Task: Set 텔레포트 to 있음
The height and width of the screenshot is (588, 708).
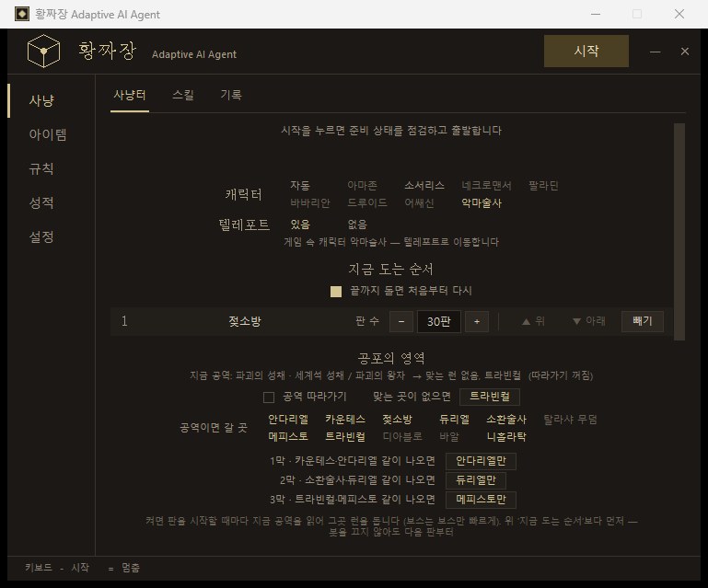Action: pyautogui.click(x=300, y=225)
